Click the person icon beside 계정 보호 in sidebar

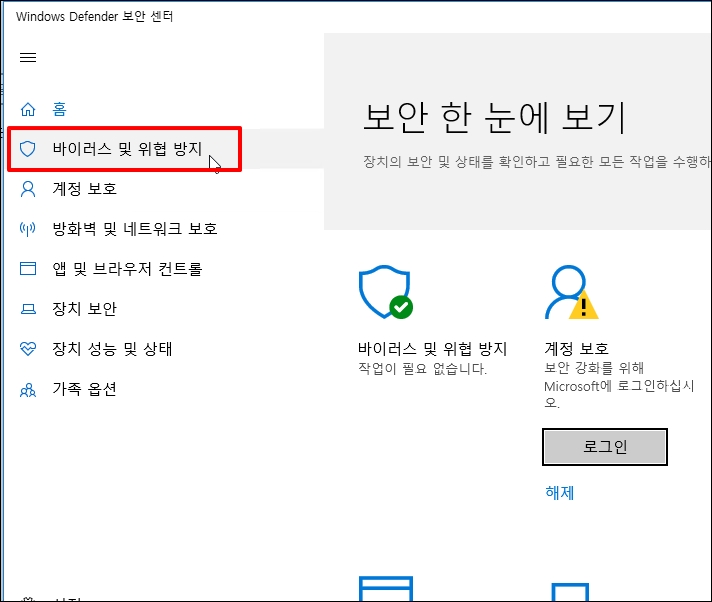(x=28, y=189)
